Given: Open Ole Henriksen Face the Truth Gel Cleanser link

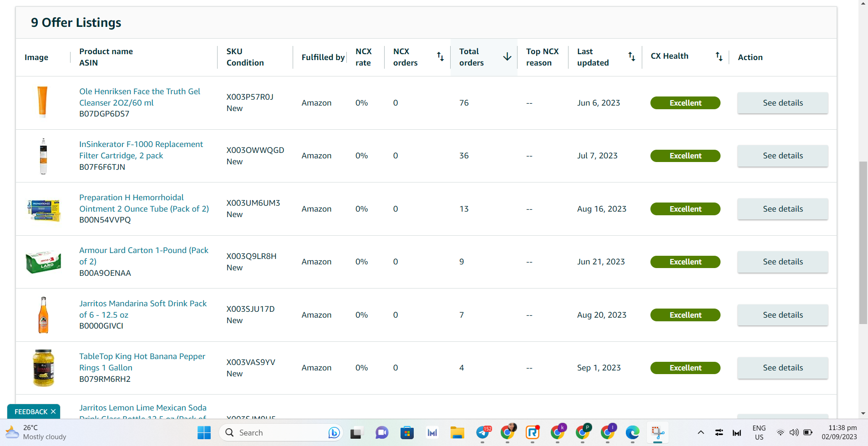Looking at the screenshot, I should 139,97.
